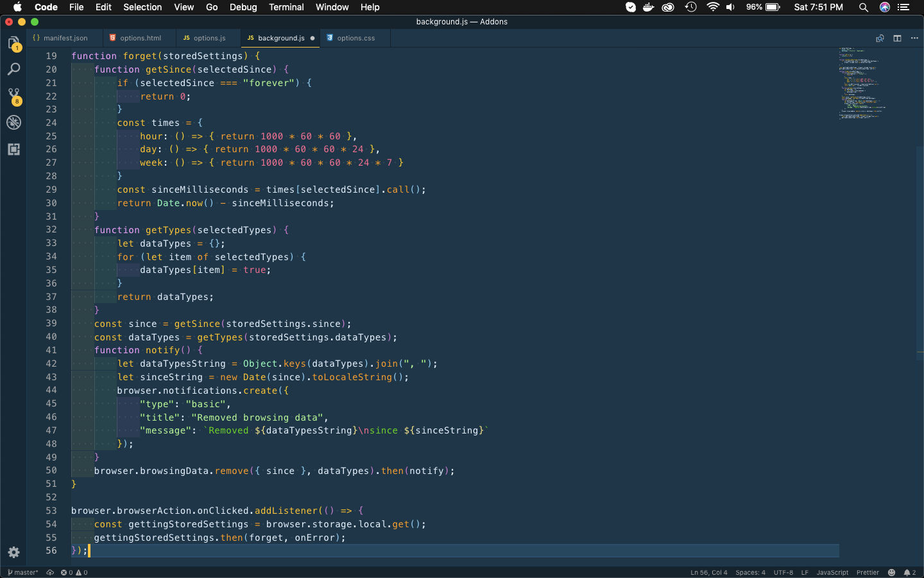Screen dimensions: 924x578
Task: Click the Sat 7:51 PM clock
Action: (818, 7)
